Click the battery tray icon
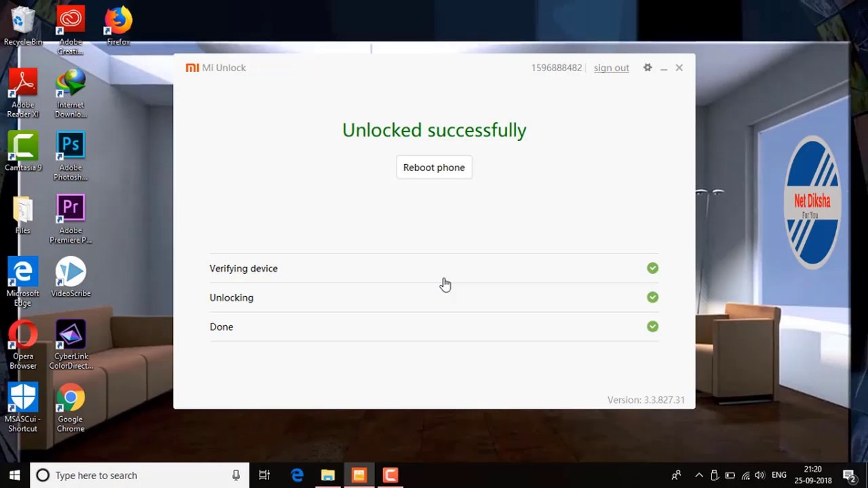The image size is (868, 488). click(x=730, y=475)
